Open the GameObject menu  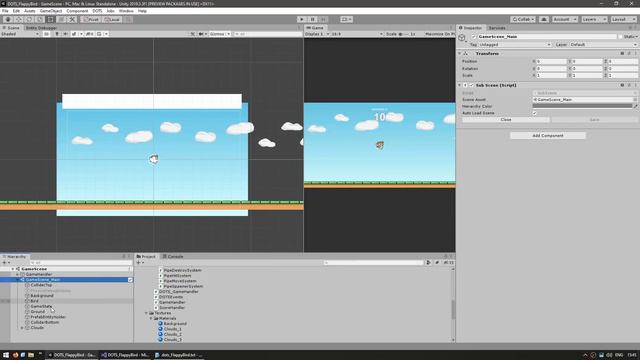coord(51,11)
